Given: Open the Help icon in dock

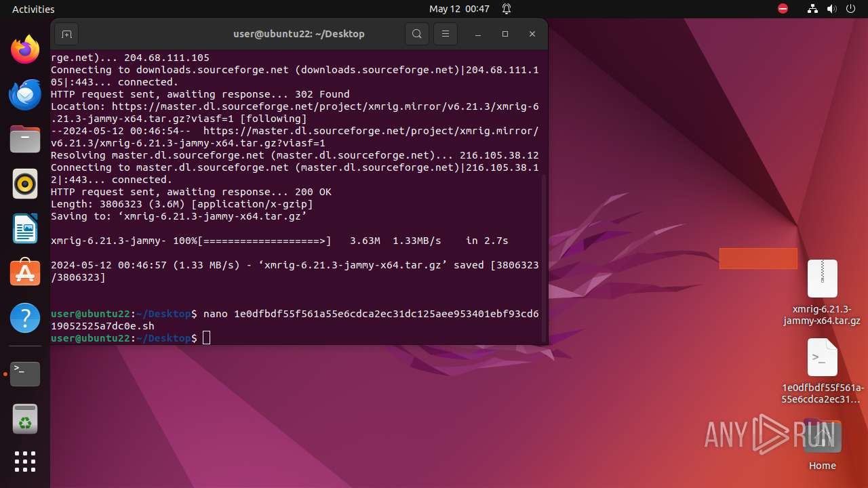Looking at the screenshot, I should click(25, 317).
